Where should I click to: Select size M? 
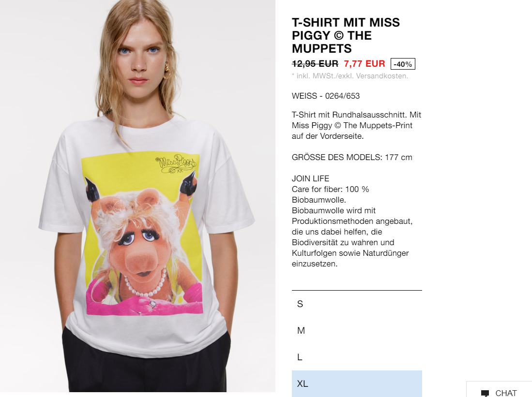click(357, 330)
